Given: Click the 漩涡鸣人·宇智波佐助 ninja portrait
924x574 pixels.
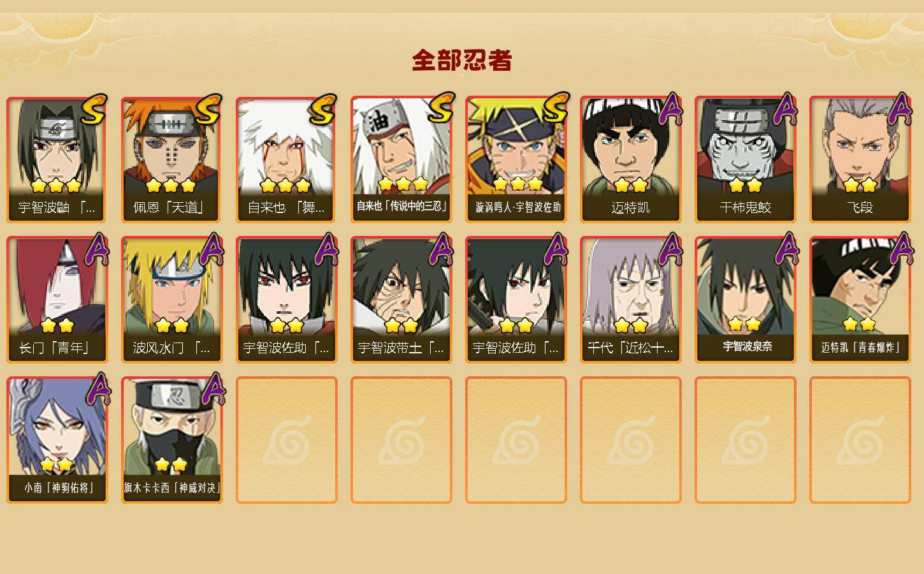Looking at the screenshot, I should tap(516, 159).
